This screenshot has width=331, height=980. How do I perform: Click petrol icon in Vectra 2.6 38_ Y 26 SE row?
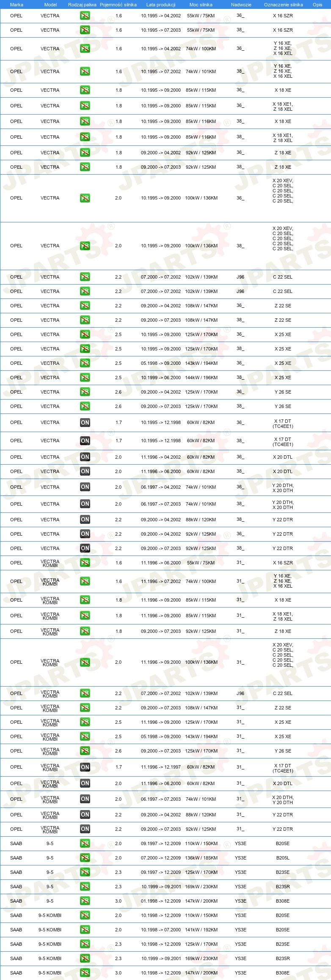pyautogui.click(x=85, y=406)
